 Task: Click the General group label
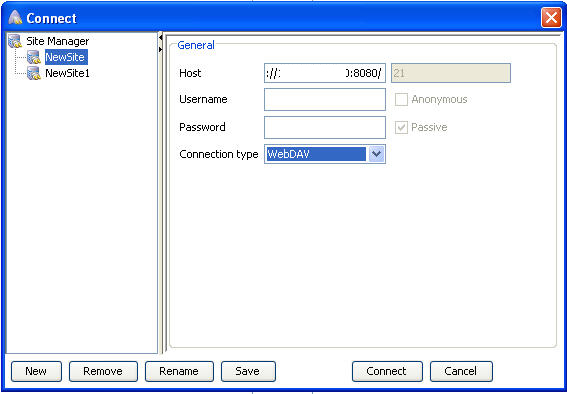[196, 45]
